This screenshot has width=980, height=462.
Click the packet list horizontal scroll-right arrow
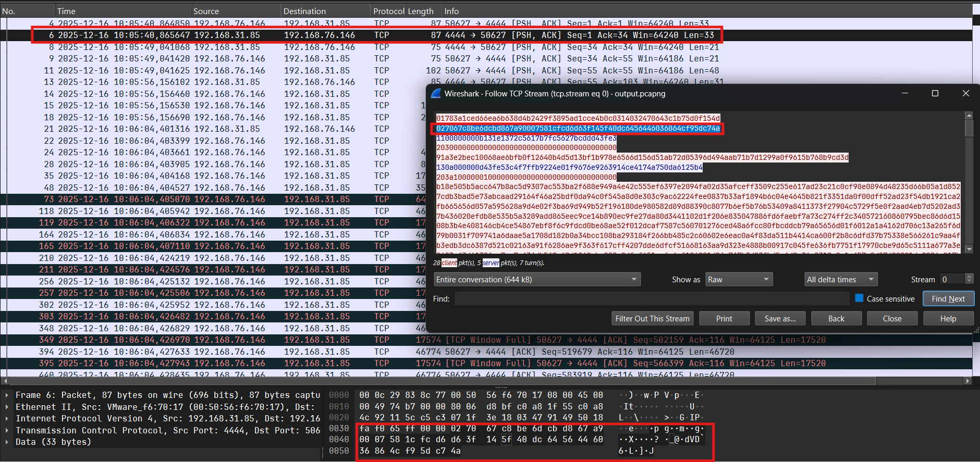pyautogui.click(x=968, y=381)
